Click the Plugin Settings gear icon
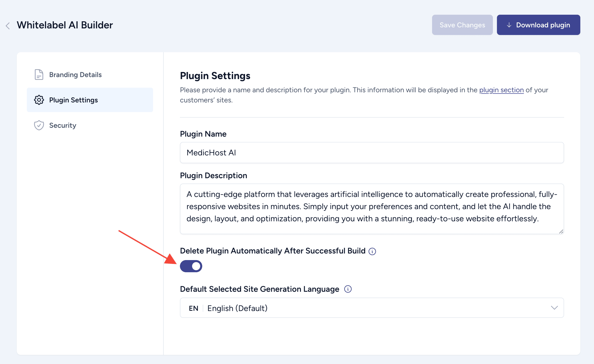Image resolution: width=594 pixels, height=364 pixels. [39, 100]
